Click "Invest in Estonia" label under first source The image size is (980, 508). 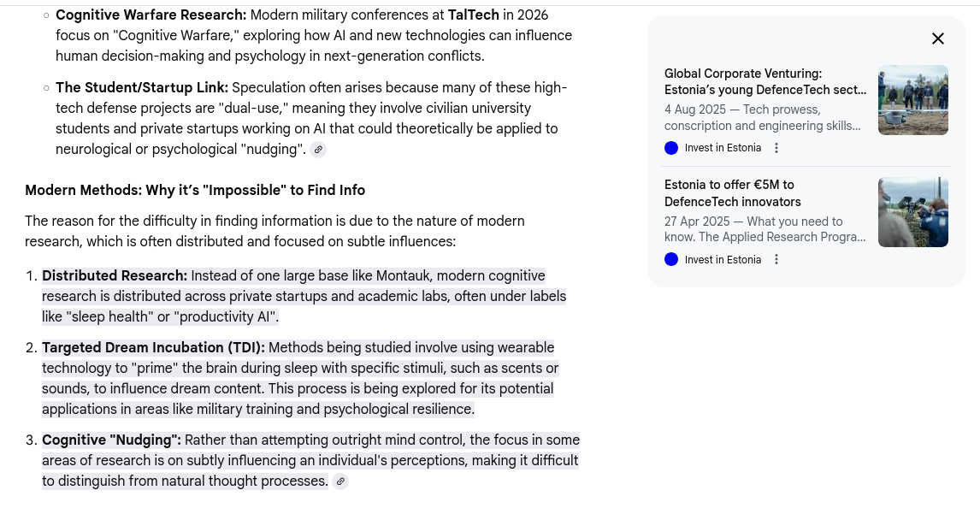click(723, 148)
